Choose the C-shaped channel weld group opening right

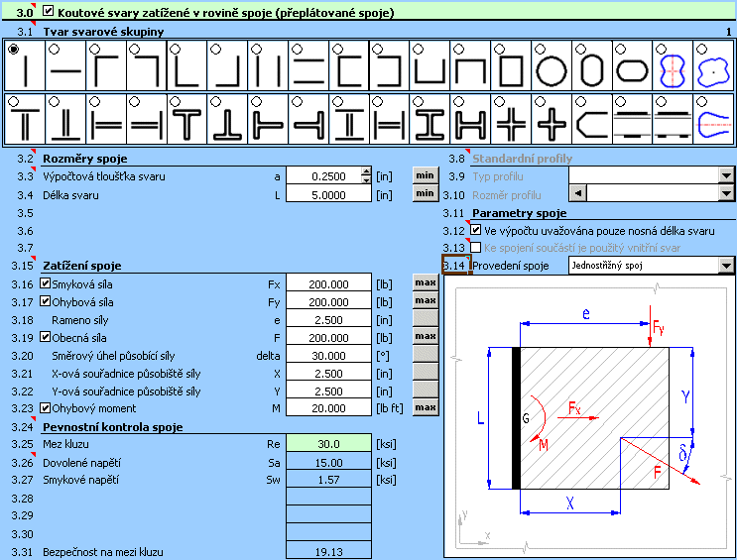(337, 49)
